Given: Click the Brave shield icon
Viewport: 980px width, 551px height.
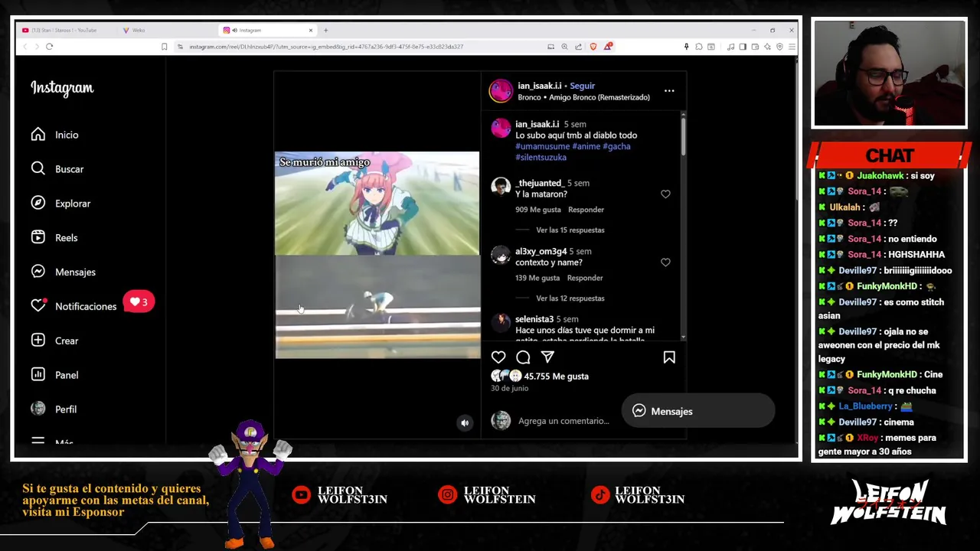Looking at the screenshot, I should 593,47.
